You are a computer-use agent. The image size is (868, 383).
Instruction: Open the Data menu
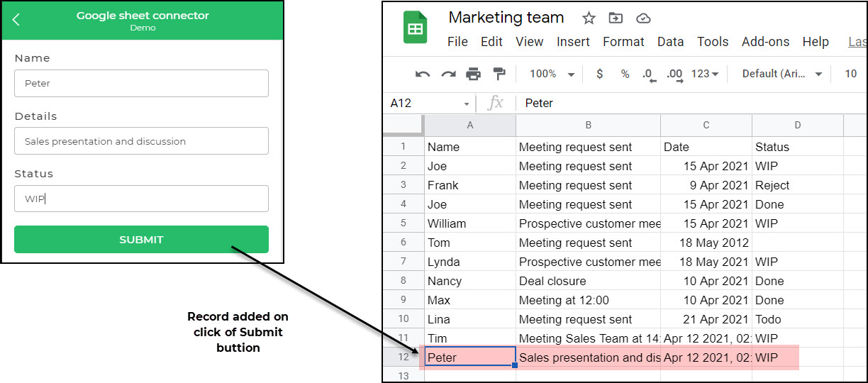[670, 42]
